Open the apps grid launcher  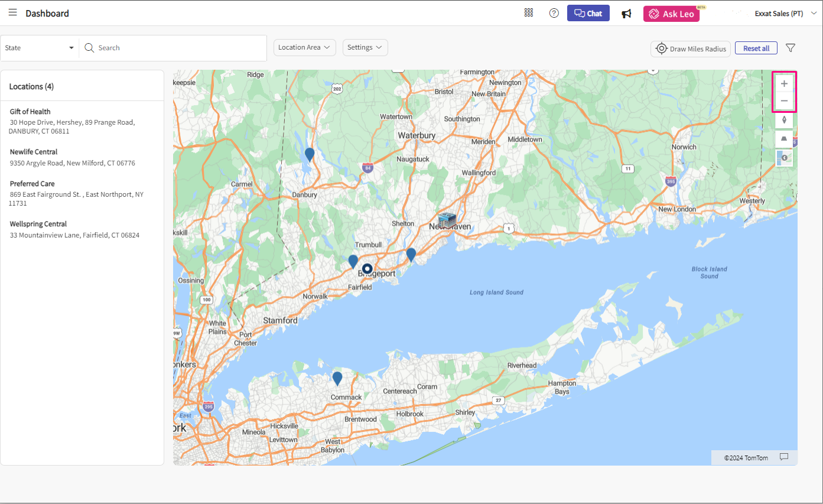pyautogui.click(x=529, y=13)
